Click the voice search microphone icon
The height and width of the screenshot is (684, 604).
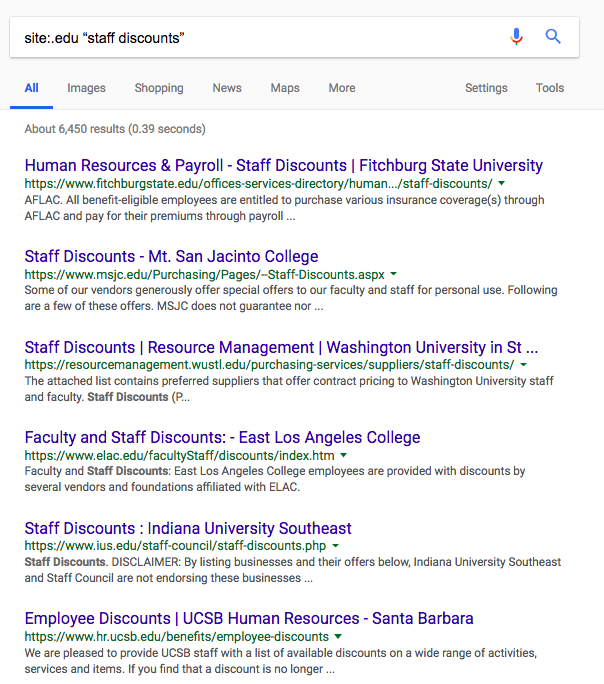[x=516, y=37]
